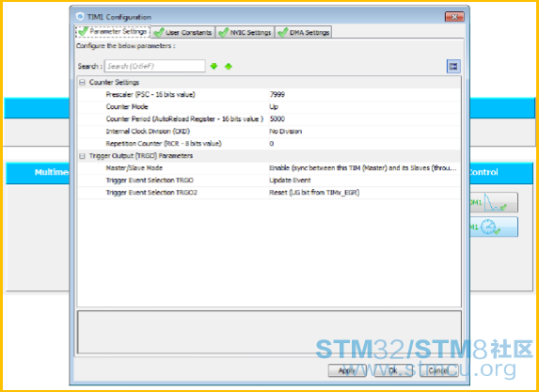The height and width of the screenshot is (392, 539).
Task: Toggle the description panel icon right of search
Action: coord(453,67)
